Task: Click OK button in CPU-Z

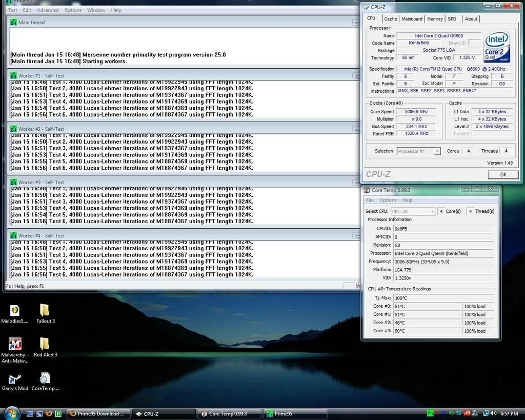Action: tap(503, 174)
